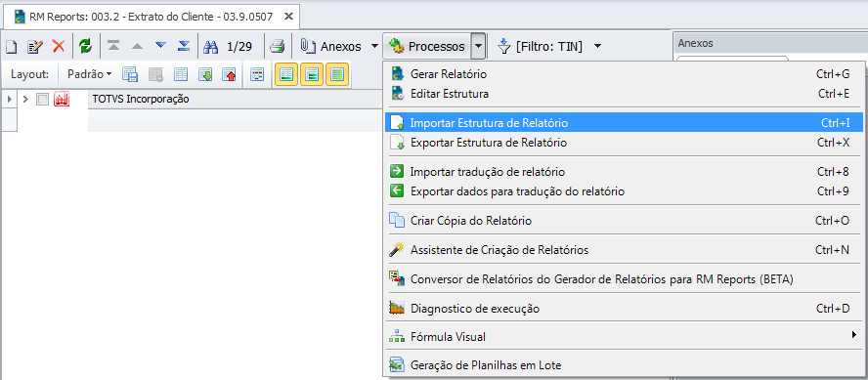Open the Anexos dropdown arrow
The image size is (868, 380).
click(374, 47)
